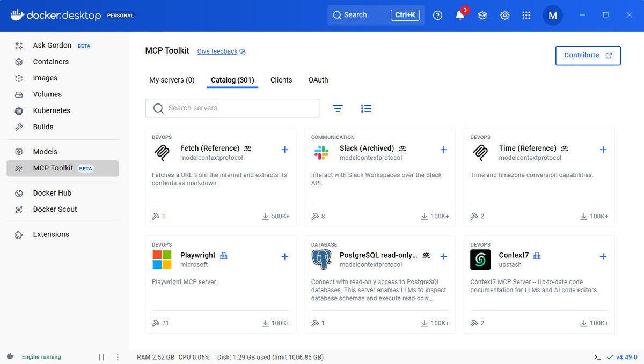644x364 pixels.
Task: View notifications with the bell icon
Action: point(459,16)
